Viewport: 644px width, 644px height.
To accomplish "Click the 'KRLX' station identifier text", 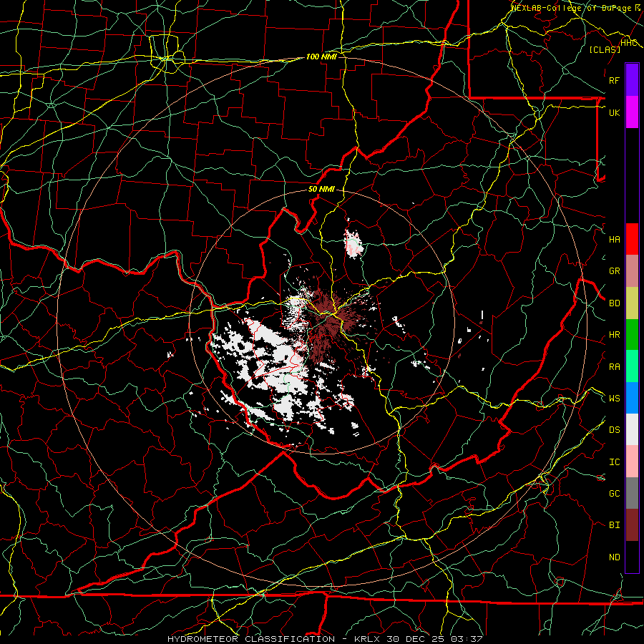I will point(367,639).
